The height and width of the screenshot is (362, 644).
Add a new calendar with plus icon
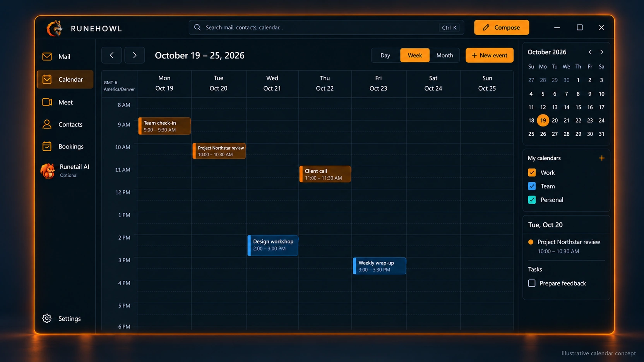point(602,158)
